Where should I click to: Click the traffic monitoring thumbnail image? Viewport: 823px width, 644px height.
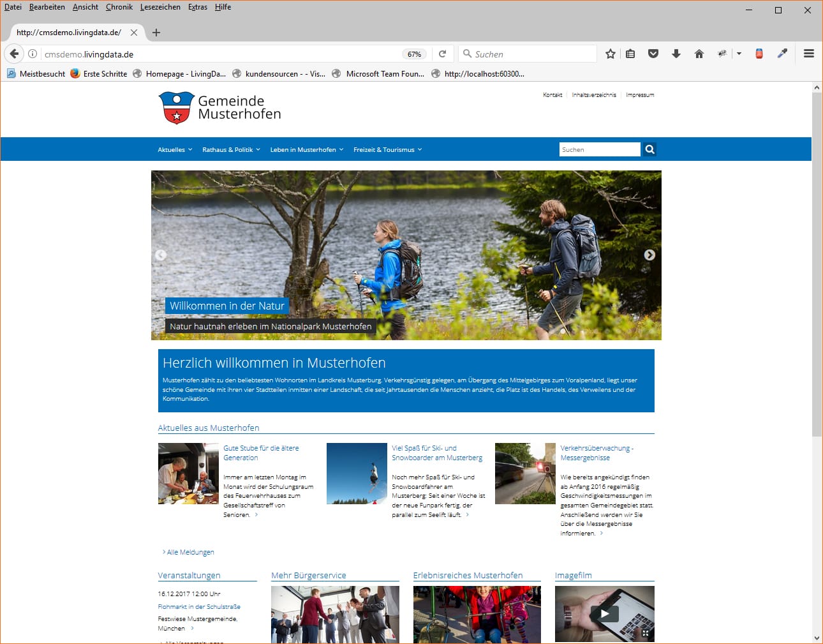[x=525, y=474]
